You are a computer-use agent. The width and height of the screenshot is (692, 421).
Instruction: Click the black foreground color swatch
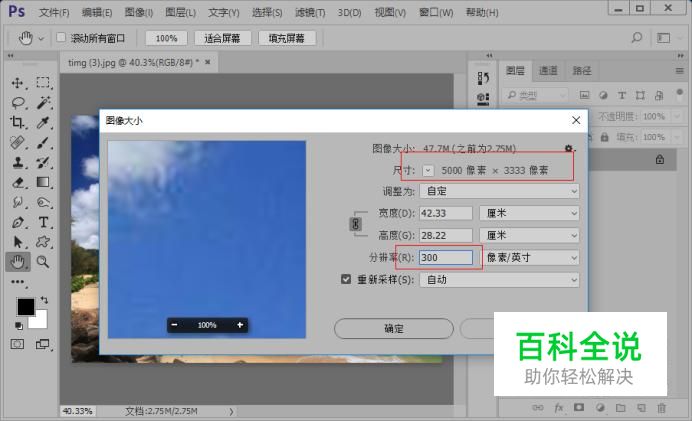26,307
